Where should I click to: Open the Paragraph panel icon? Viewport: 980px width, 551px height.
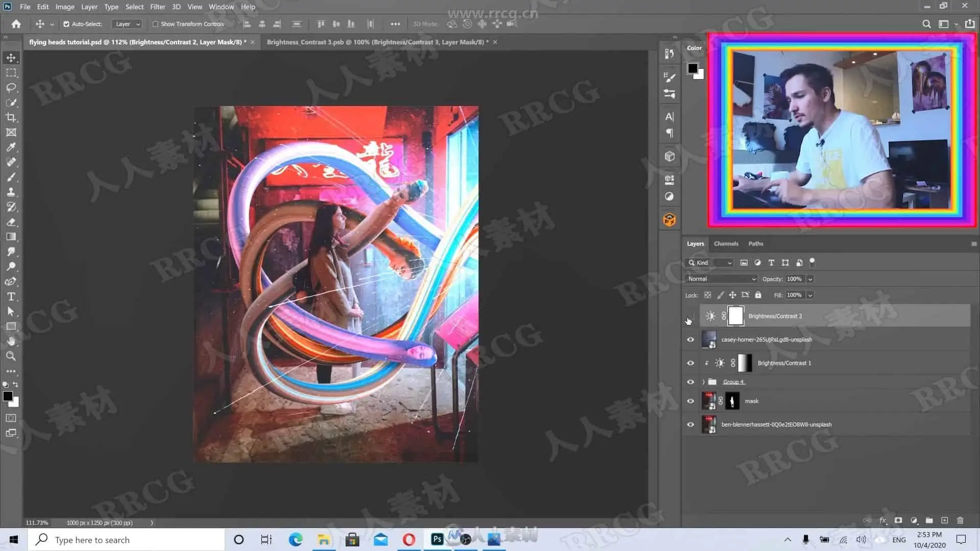point(670,133)
